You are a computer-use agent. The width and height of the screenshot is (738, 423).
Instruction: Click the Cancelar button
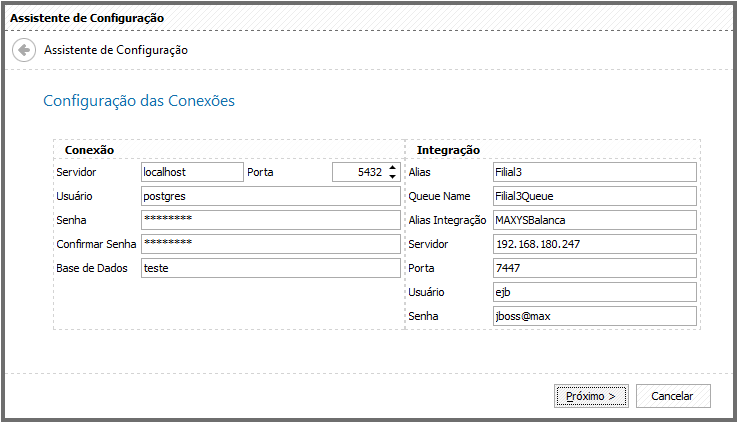point(673,396)
